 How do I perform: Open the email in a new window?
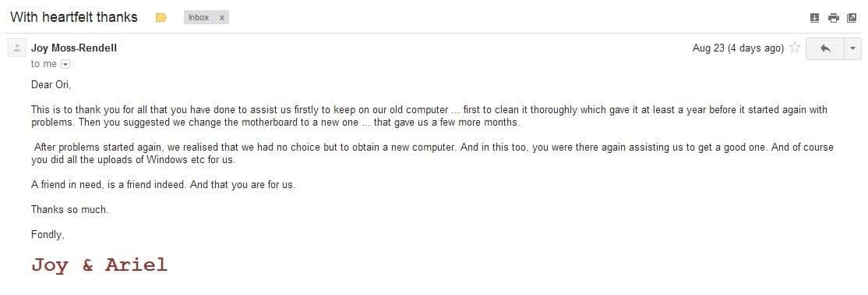pos(852,18)
